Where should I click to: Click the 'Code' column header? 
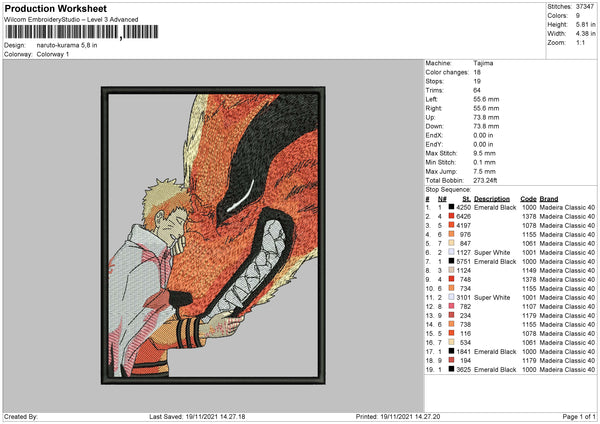pos(528,199)
